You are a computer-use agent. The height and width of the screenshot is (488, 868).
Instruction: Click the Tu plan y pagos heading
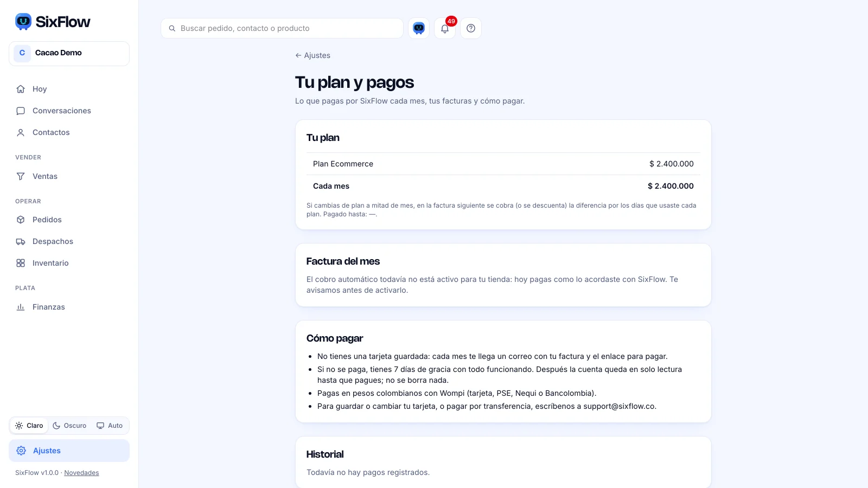(354, 82)
